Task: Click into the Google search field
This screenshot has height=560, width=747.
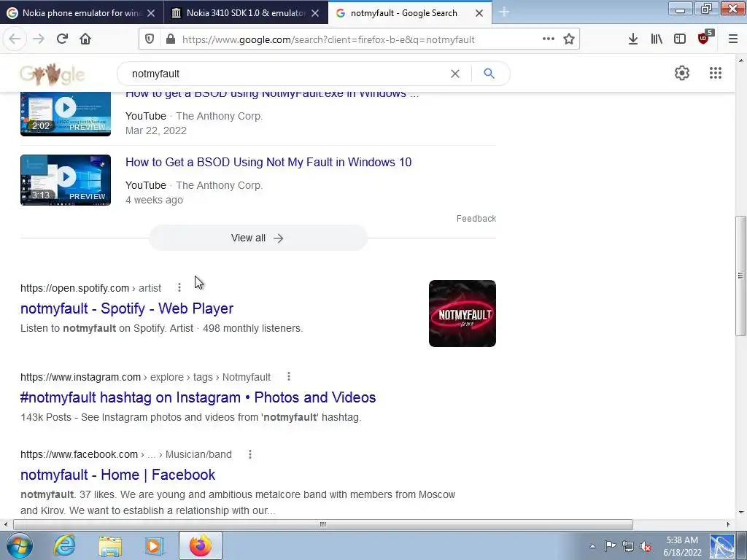Action: 286,74
